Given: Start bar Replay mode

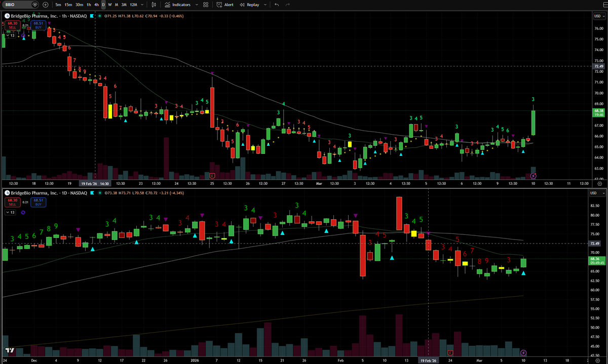Looking at the screenshot, I should tap(249, 5).
